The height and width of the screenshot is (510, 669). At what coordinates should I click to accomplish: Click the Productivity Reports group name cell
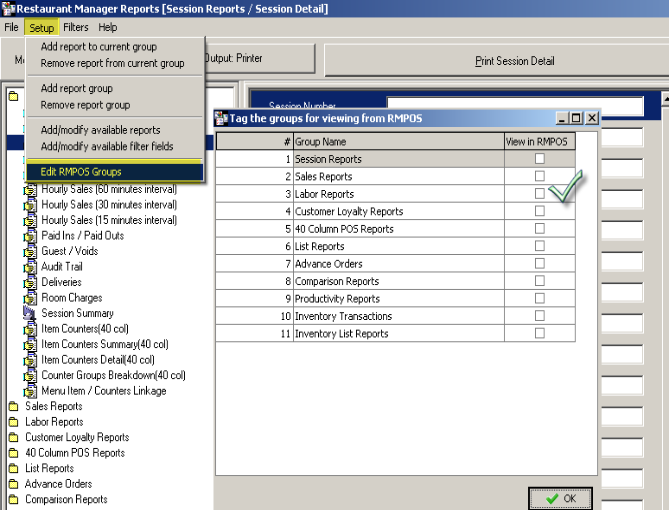pos(398,299)
